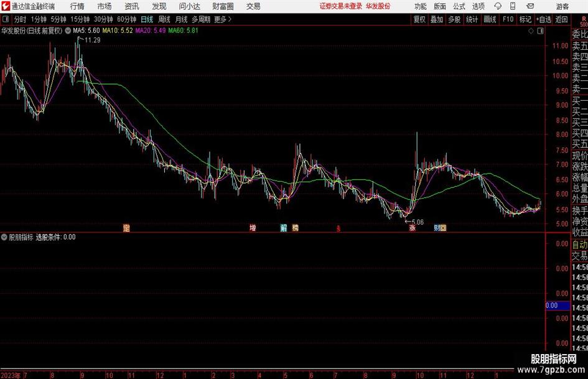Switch to 周线 weekly tab
This screenshot has height=379, width=588.
(x=164, y=19)
